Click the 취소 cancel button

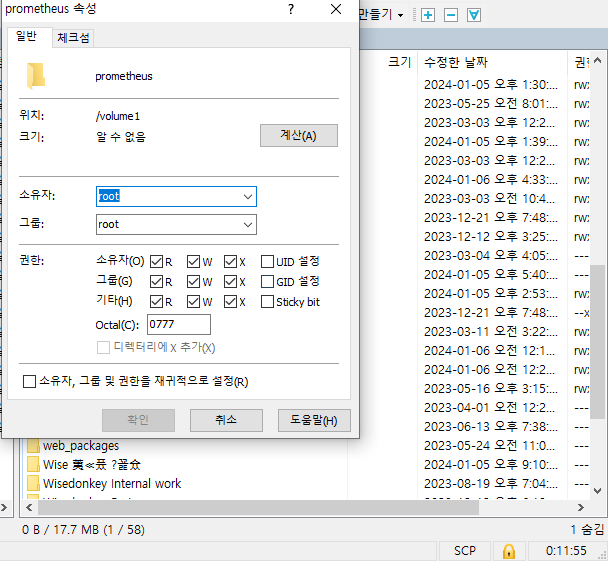pos(226,420)
